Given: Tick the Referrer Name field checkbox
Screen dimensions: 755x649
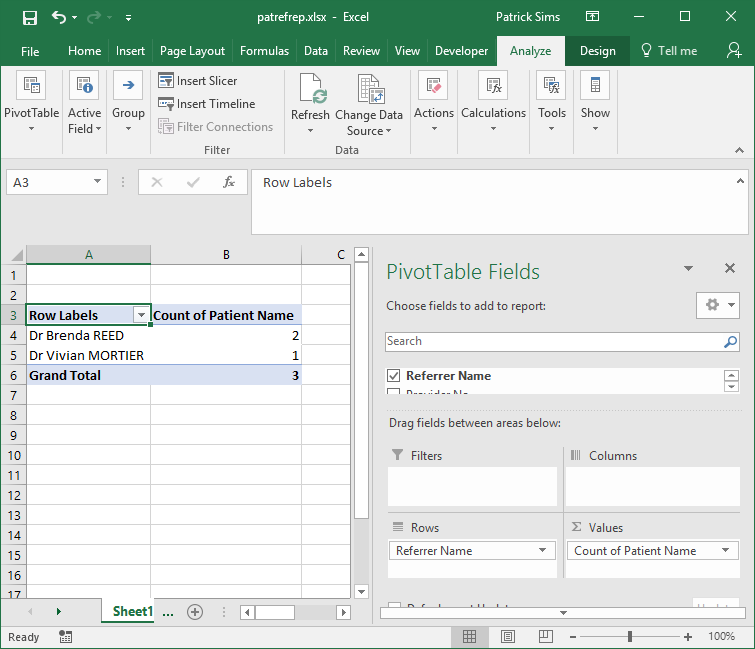Looking at the screenshot, I should point(393,376).
